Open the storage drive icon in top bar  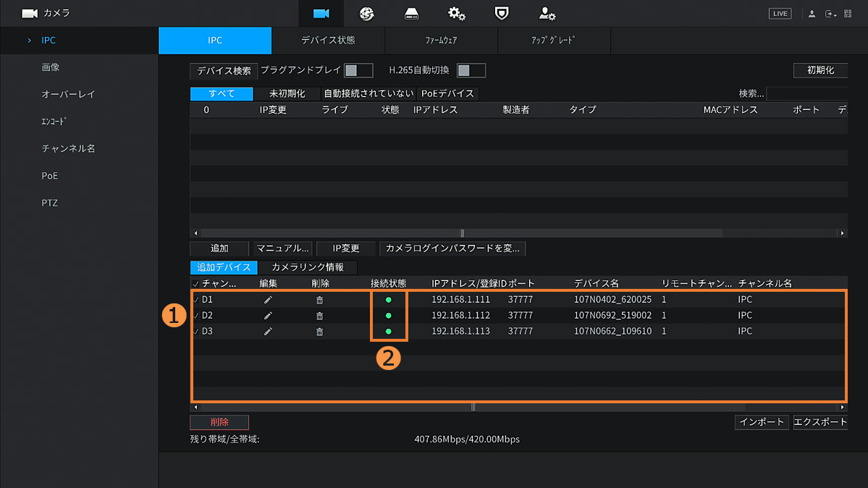click(411, 14)
